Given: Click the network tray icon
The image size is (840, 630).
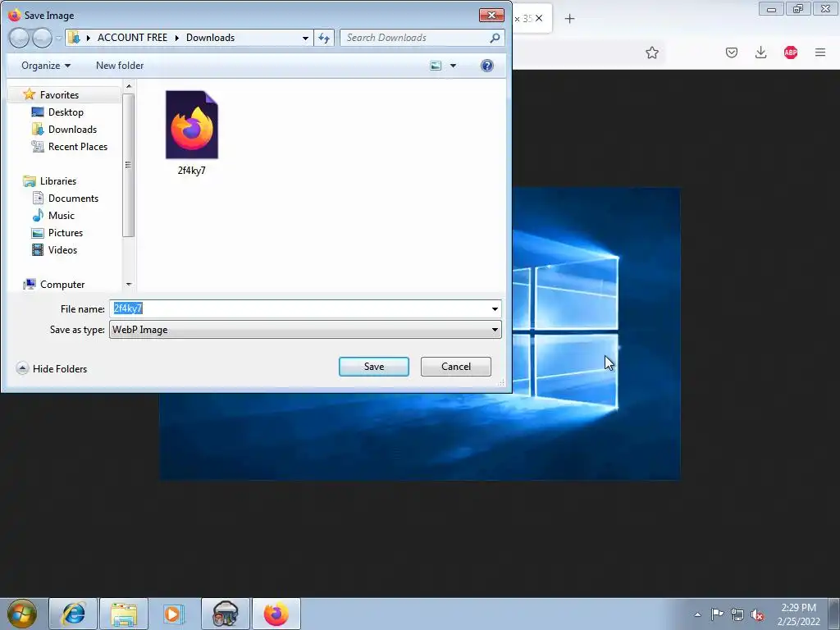Looking at the screenshot, I should 737,614.
